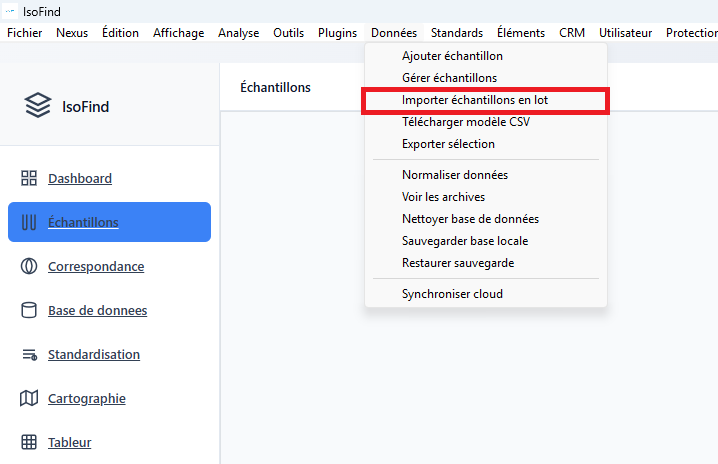The height and width of the screenshot is (464, 718).
Task: Click Restaurer sauvegarde in the dropdown
Action: point(457,263)
